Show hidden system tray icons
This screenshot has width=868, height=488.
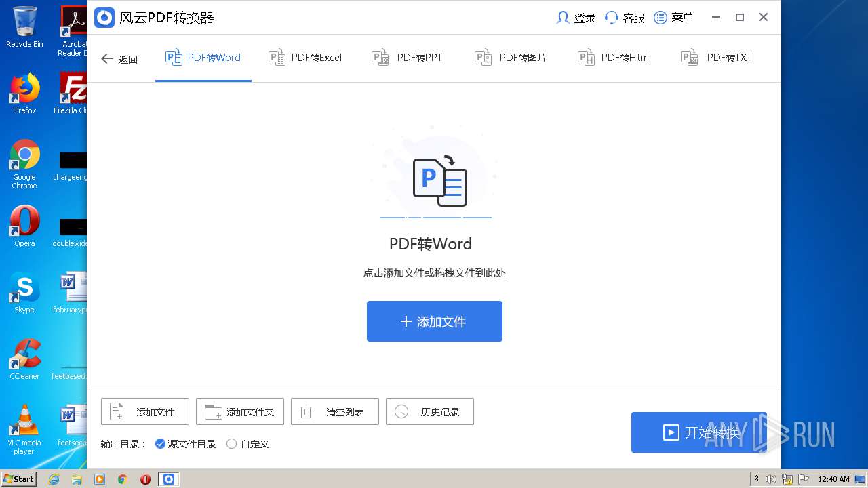(x=756, y=479)
